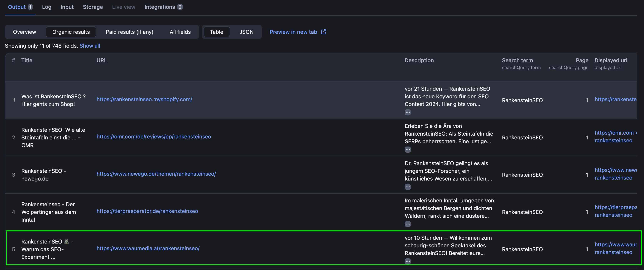Viewport: 644px width, 270px height.
Task: Expand description ellipsis in row 1
Action: click(408, 112)
